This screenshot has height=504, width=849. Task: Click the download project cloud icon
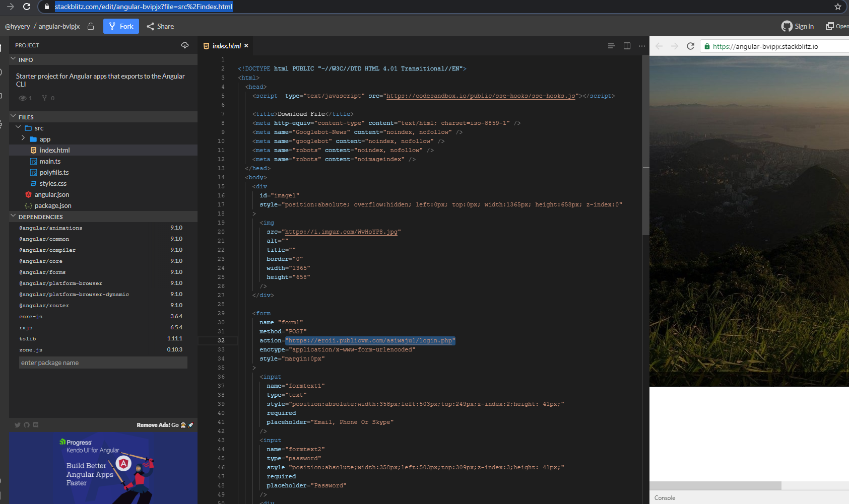(185, 45)
